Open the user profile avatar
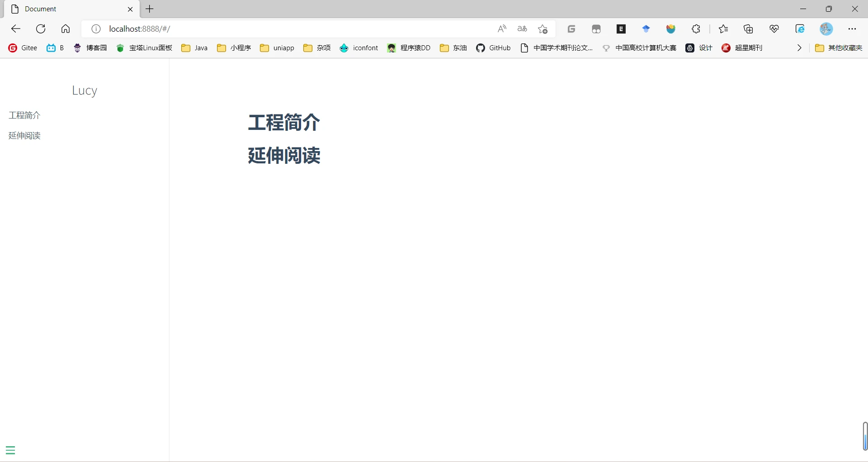Screen dimensions: 868x462 826,29
